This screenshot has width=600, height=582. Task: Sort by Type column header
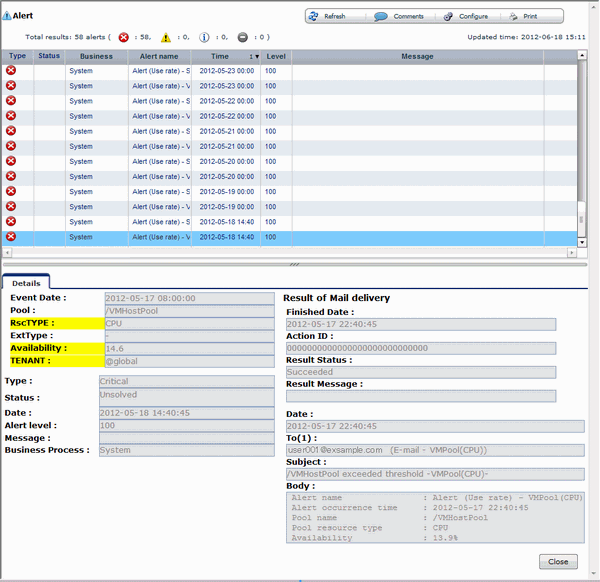pos(18,56)
